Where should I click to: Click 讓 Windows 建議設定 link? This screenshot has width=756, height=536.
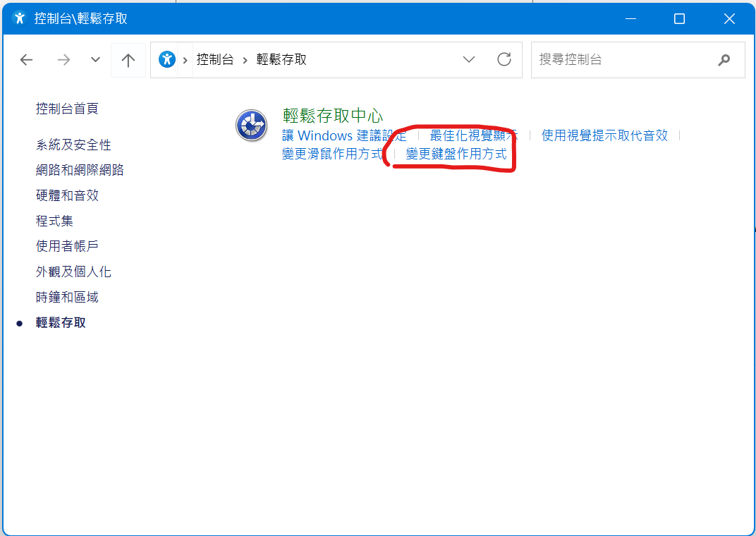[344, 135]
